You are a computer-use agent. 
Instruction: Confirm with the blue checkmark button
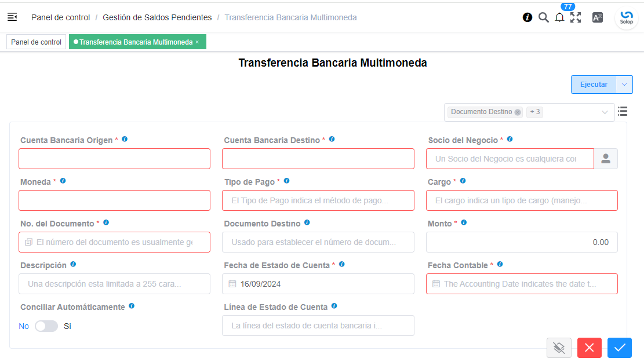pyautogui.click(x=620, y=348)
